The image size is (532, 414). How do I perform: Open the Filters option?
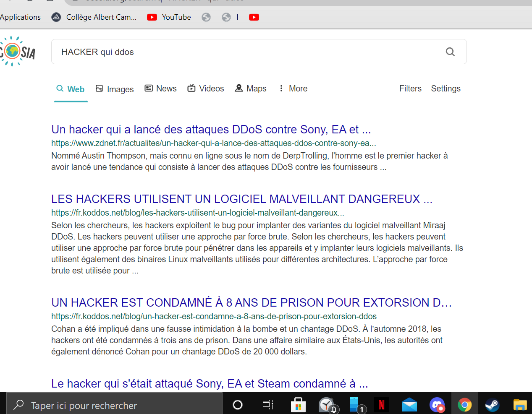(x=410, y=89)
